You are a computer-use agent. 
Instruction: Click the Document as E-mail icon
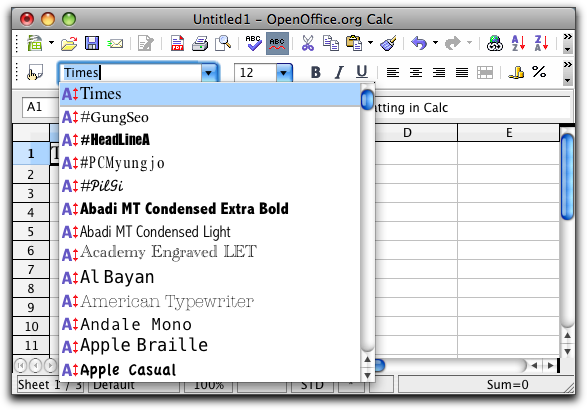[x=115, y=44]
